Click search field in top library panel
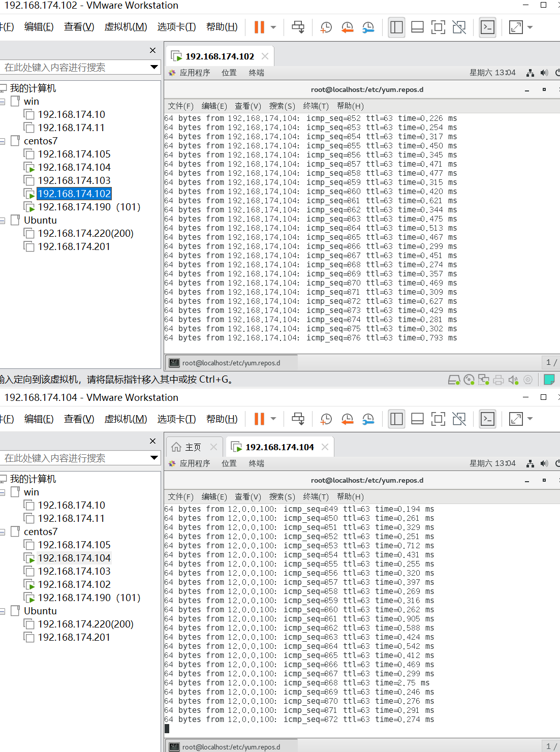The height and width of the screenshot is (752, 560). click(x=75, y=67)
